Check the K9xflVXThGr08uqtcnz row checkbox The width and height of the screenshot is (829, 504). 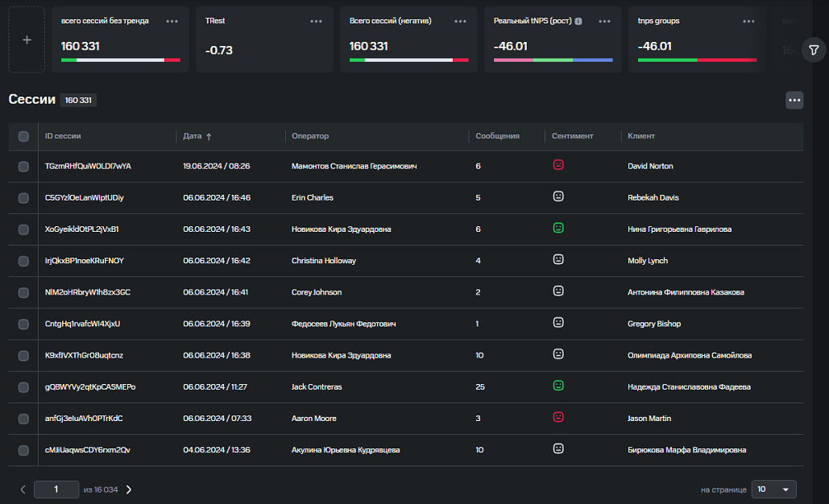pos(23,356)
